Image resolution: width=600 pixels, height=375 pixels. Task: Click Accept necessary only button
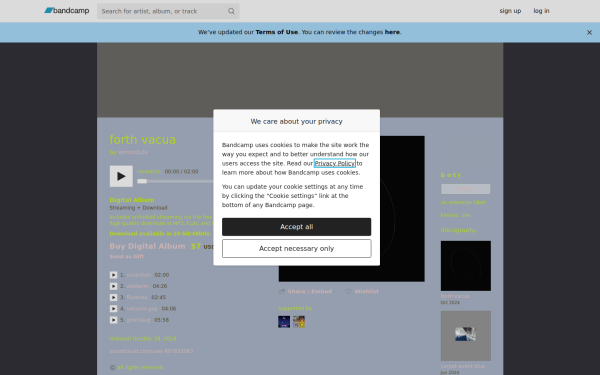point(297,249)
